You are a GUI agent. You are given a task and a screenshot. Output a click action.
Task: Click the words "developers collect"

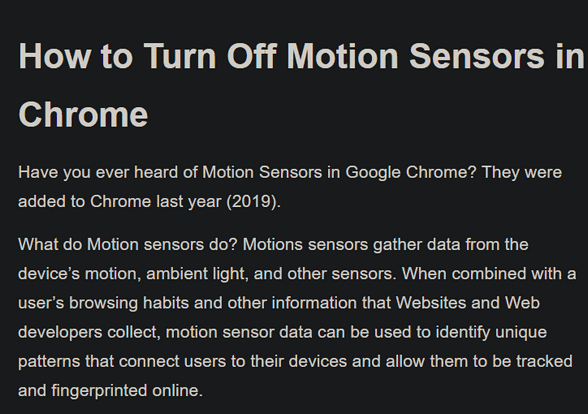[88, 332]
